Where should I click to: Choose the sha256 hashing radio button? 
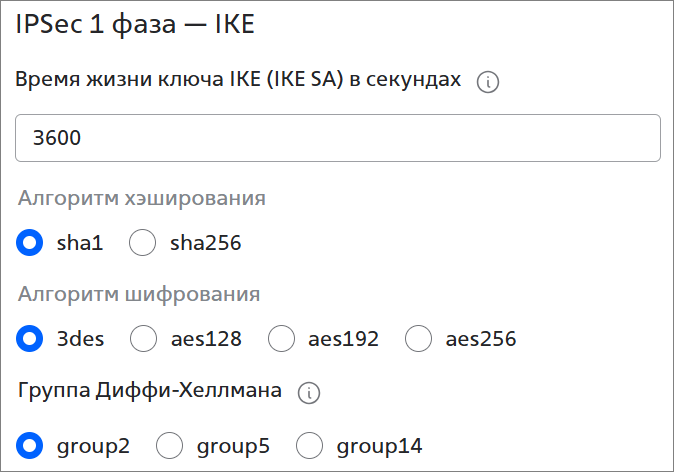tap(144, 242)
